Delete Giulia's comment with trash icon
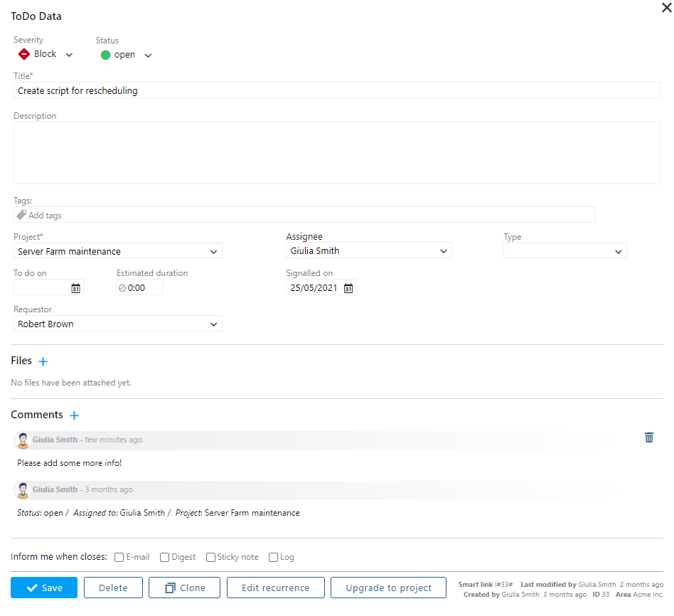The image size is (674, 616). 648,437
